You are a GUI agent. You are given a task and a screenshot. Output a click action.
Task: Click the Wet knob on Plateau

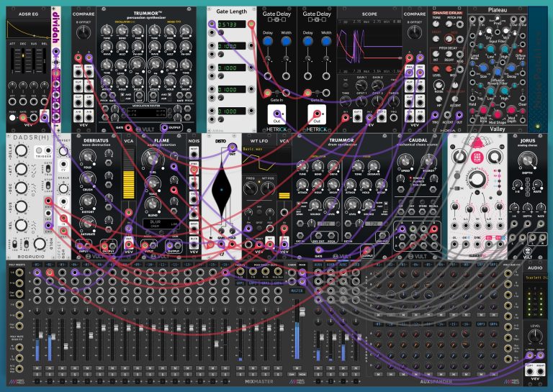[505, 31]
